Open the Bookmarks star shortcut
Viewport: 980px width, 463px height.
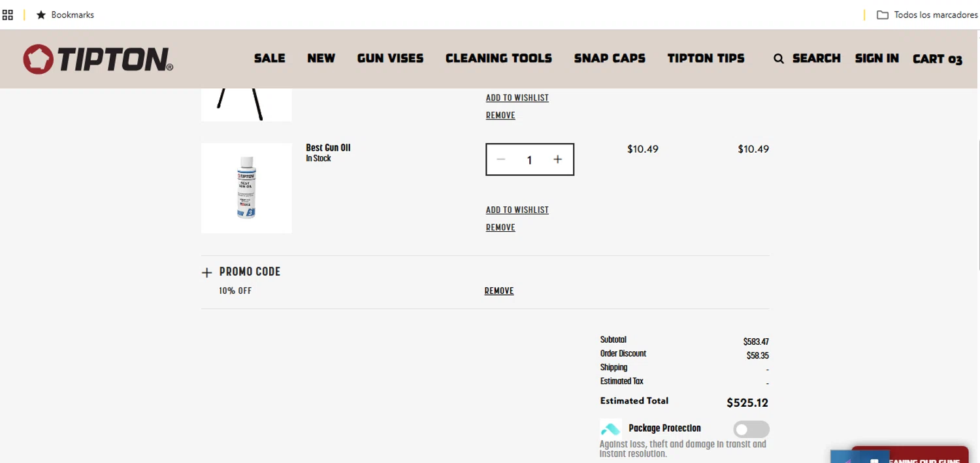(x=65, y=14)
